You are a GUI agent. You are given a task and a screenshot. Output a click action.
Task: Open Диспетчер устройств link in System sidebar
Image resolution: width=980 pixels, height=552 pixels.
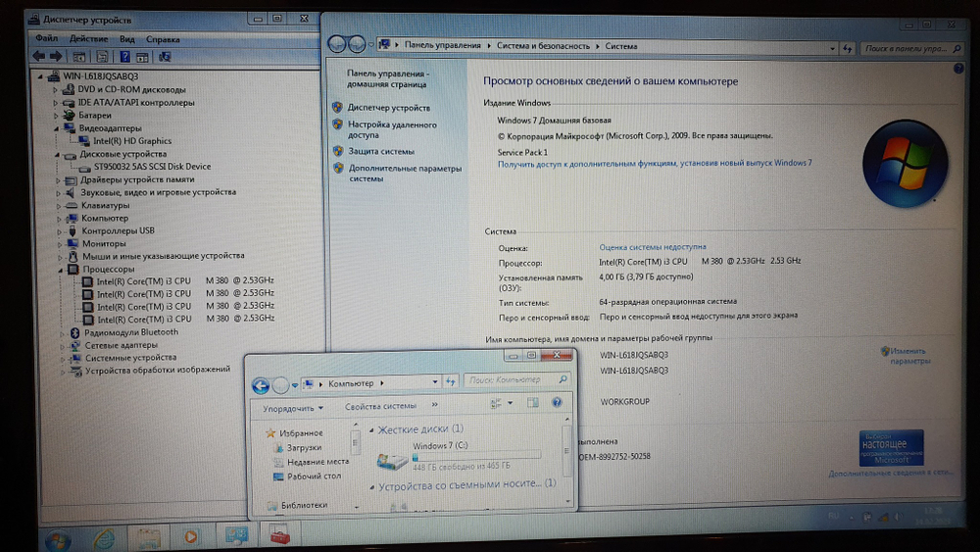(x=389, y=108)
